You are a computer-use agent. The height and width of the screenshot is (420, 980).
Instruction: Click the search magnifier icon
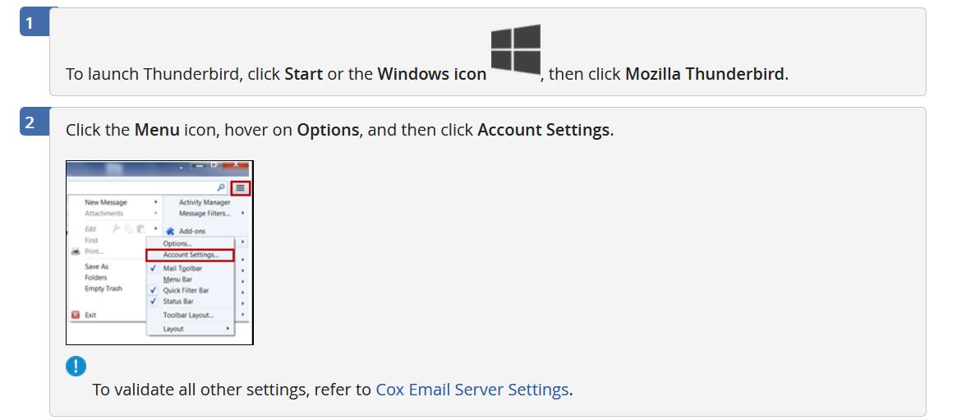221,187
